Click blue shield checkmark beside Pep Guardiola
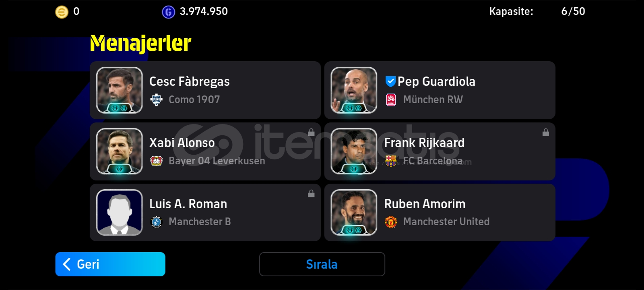This screenshot has width=644, height=290. coord(390,81)
